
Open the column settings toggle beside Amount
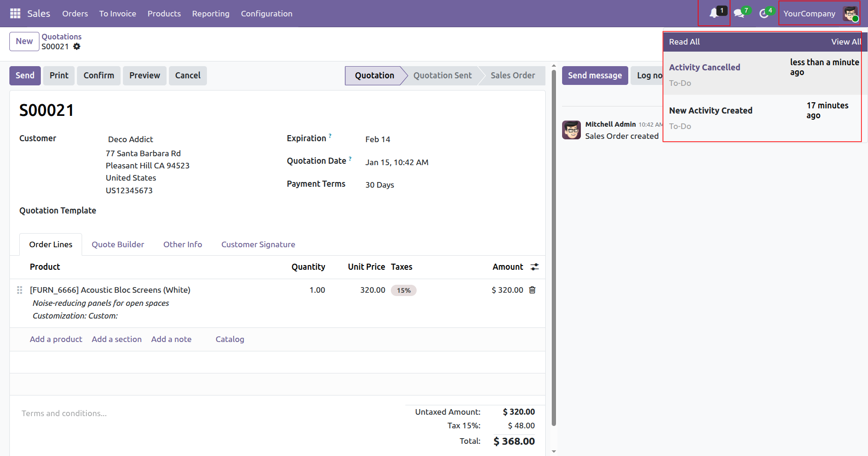coord(534,267)
